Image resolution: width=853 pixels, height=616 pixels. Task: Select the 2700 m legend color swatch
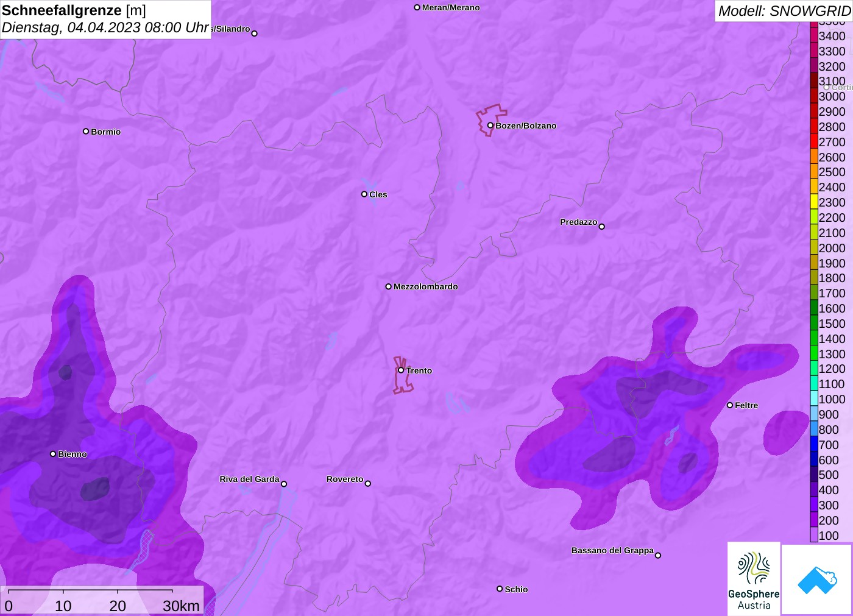(x=814, y=142)
